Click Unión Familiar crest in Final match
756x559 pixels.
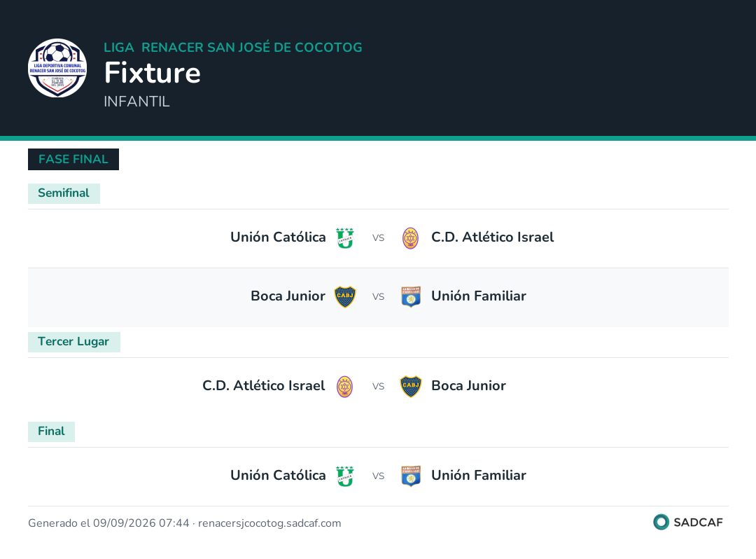[411, 476]
